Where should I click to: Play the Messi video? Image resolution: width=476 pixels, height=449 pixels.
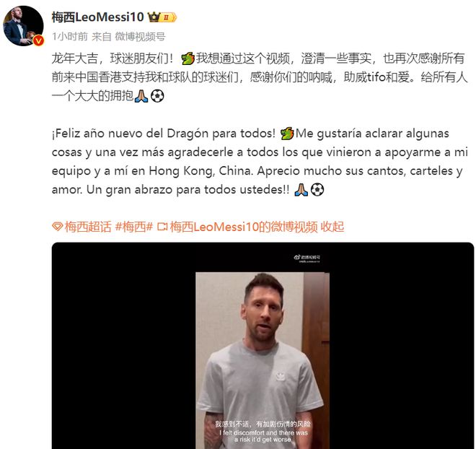tap(263, 346)
